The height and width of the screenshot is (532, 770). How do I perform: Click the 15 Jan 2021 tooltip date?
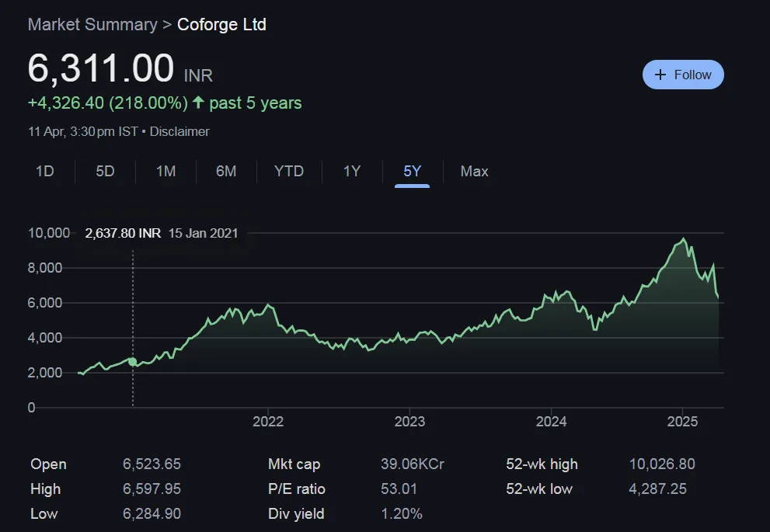click(x=204, y=233)
